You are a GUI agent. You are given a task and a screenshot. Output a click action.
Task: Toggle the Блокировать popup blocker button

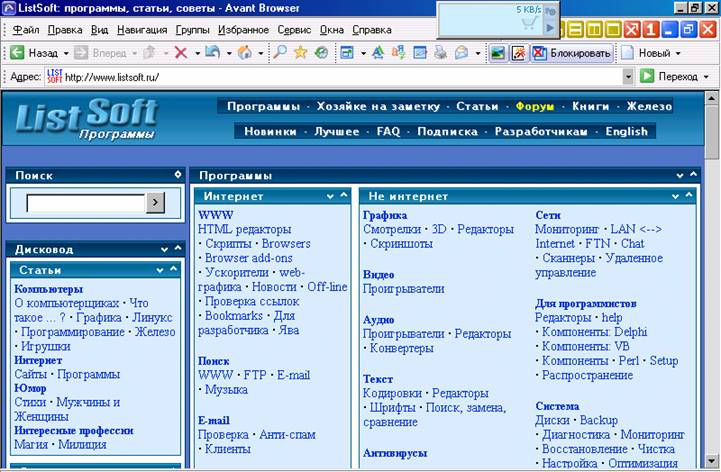(572, 53)
